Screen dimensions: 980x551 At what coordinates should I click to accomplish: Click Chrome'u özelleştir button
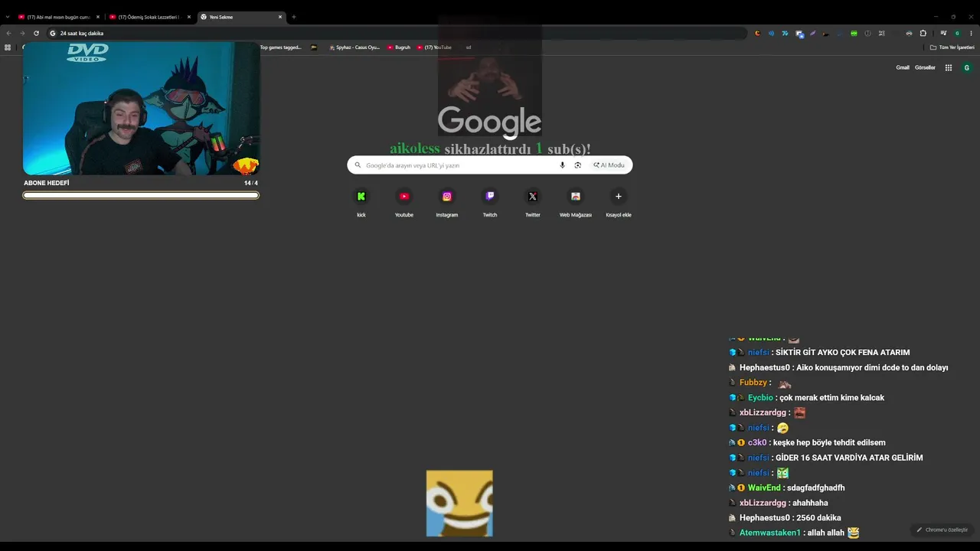[x=942, y=530]
